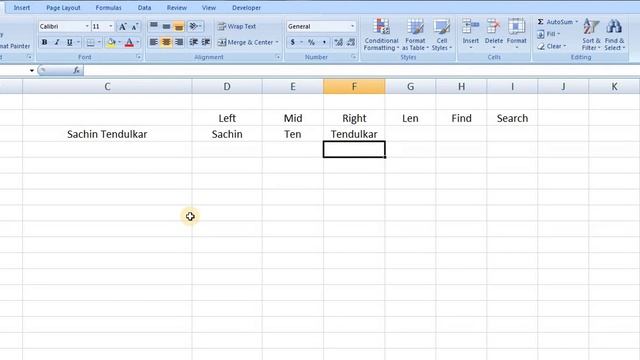Open Sort & Filter

591,35
